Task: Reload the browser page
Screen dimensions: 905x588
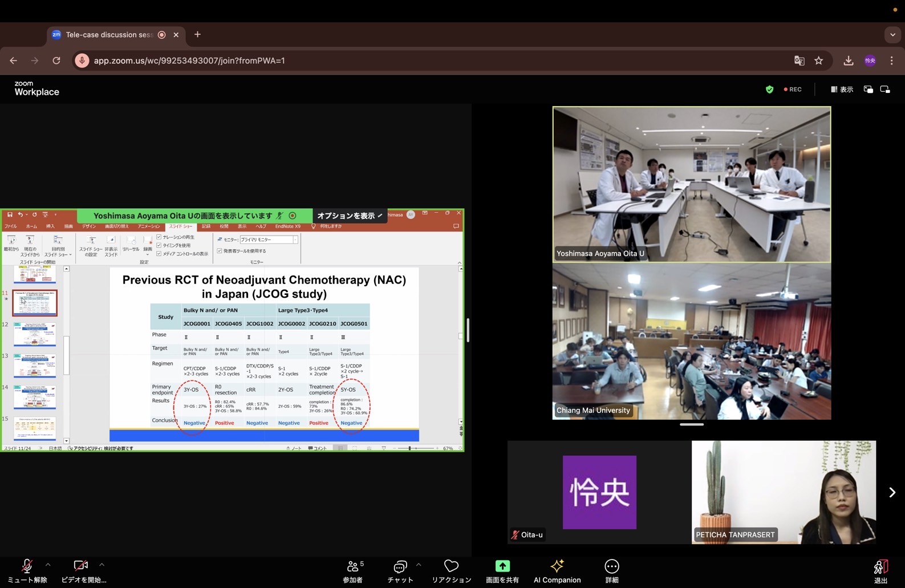Action: coord(56,60)
